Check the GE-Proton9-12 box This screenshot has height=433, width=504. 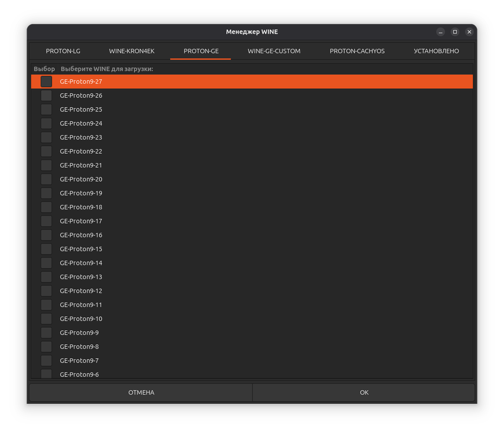[47, 291]
